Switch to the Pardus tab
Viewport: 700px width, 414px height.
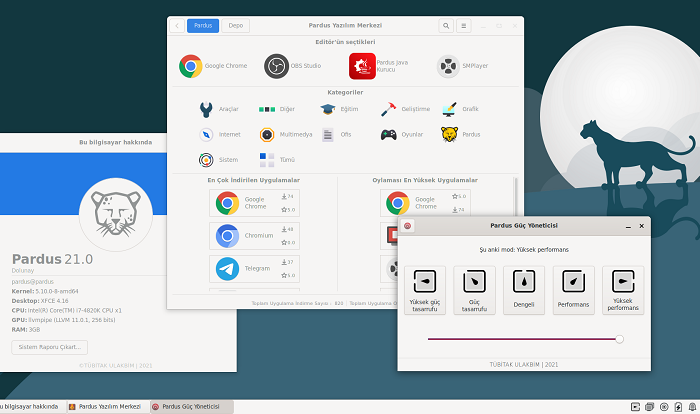tap(203, 26)
